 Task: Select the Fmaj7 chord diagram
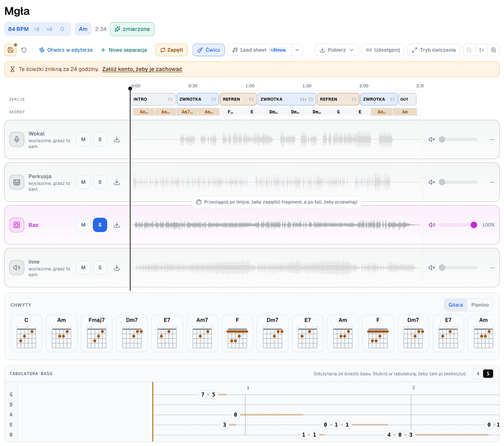pos(97,333)
